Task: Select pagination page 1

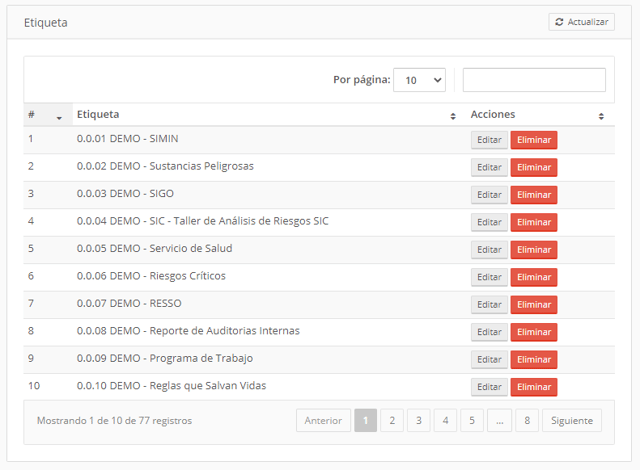Action: [365, 420]
